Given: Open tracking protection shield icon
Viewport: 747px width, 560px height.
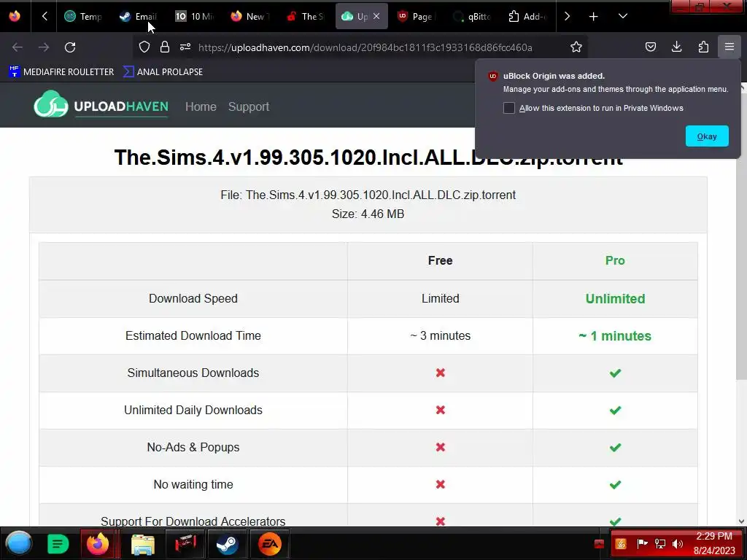Looking at the screenshot, I should pyautogui.click(x=144, y=47).
